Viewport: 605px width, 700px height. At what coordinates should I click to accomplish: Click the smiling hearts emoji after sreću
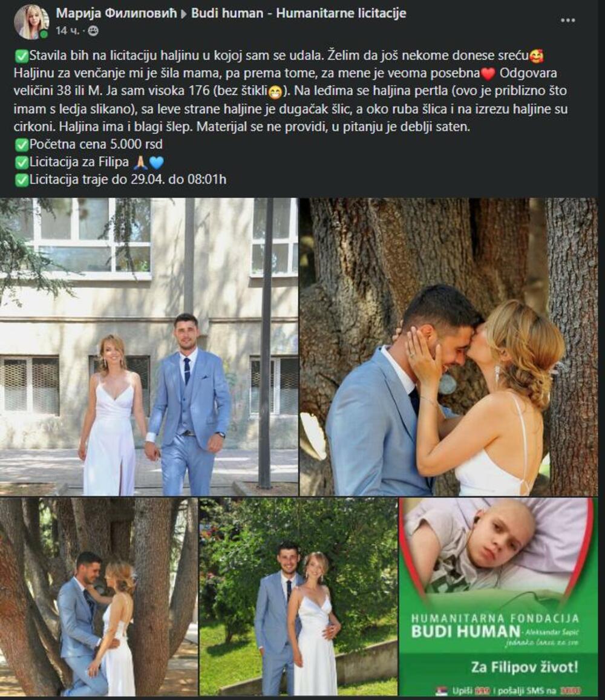point(536,56)
